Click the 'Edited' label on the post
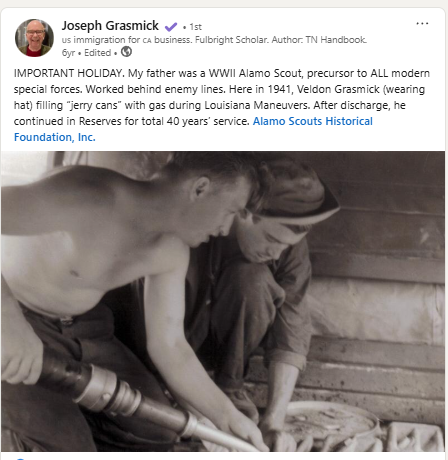 [x=97, y=53]
